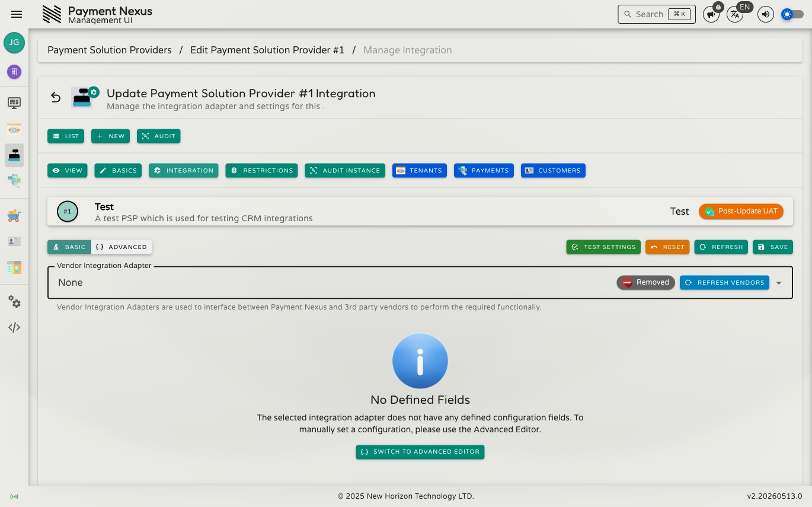
Task: Click the LIST button
Action: 66,136
